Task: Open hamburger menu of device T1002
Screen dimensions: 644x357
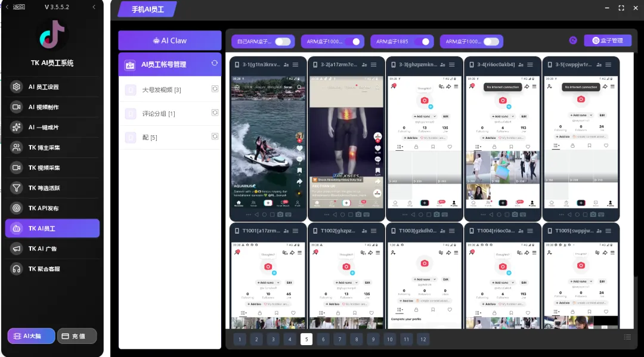Action: point(373,231)
